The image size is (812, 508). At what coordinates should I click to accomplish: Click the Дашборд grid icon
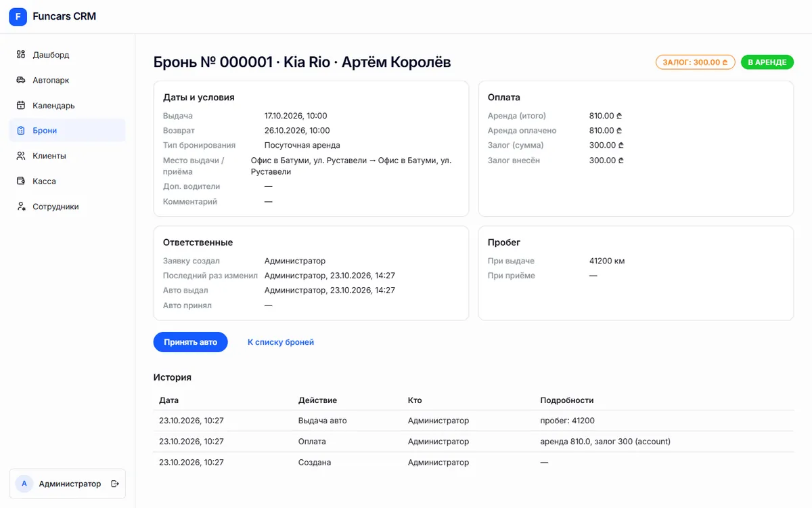(21, 55)
